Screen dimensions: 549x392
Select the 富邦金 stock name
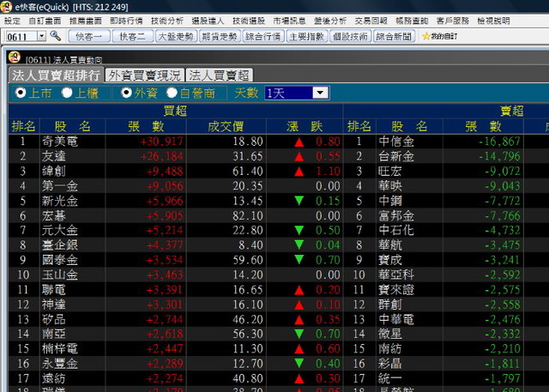point(396,215)
